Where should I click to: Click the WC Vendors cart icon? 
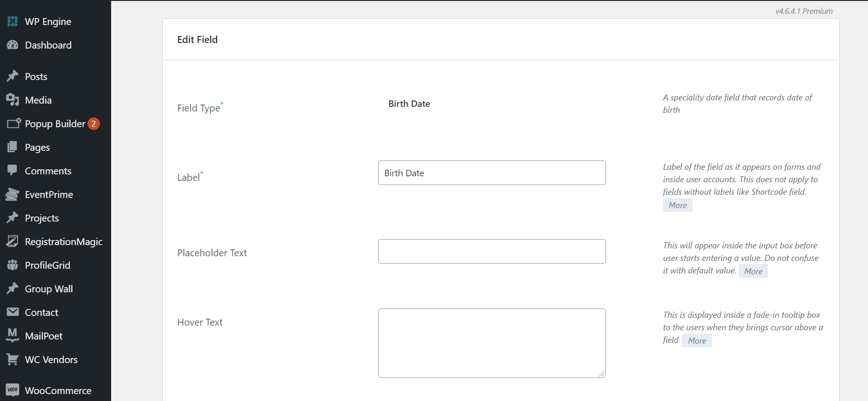pyautogui.click(x=12, y=359)
